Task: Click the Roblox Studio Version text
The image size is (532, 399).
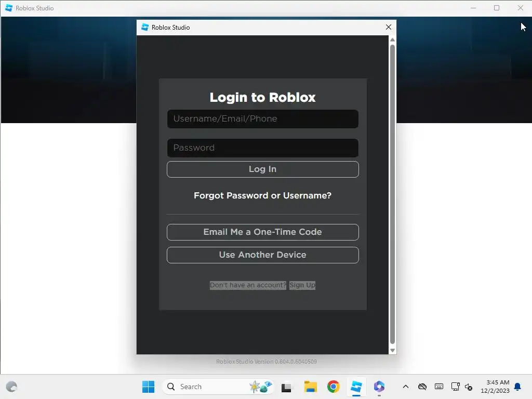Action: pyautogui.click(x=267, y=362)
